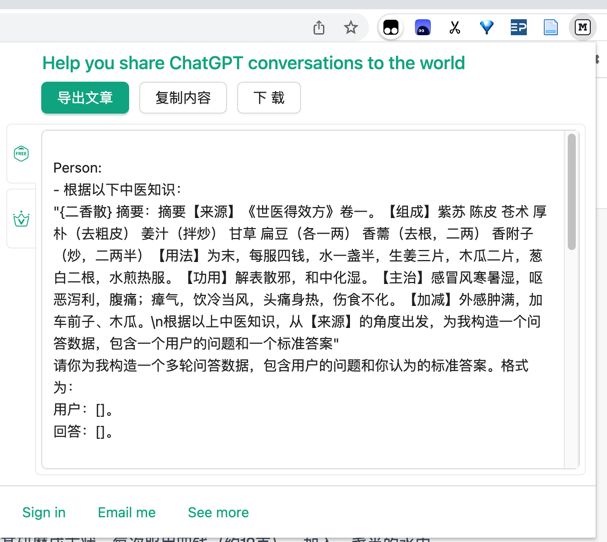Bookmark this page with the star icon
The image size is (607, 542).
click(x=351, y=28)
